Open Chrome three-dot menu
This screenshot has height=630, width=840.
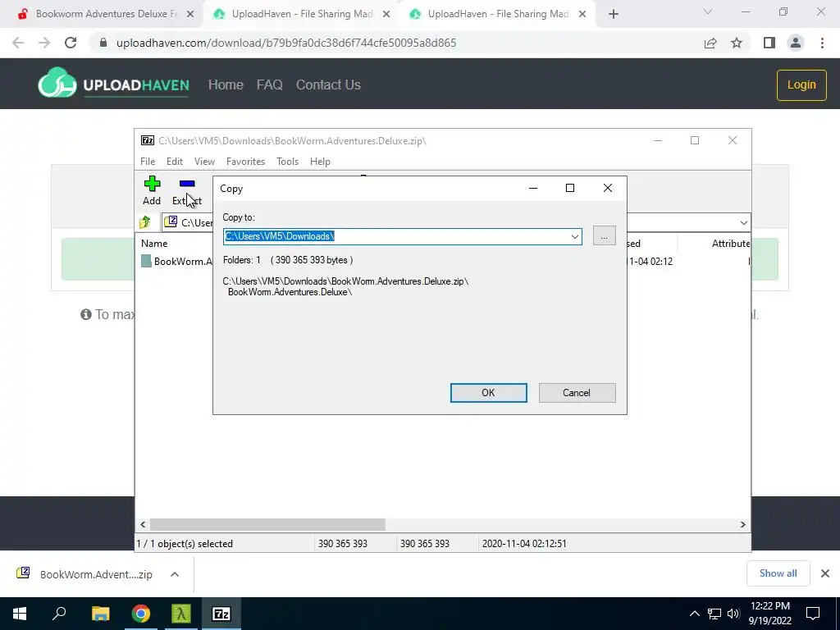coord(822,43)
